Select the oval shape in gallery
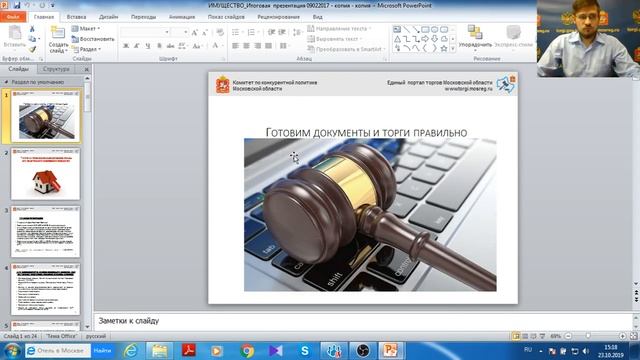 (434, 29)
